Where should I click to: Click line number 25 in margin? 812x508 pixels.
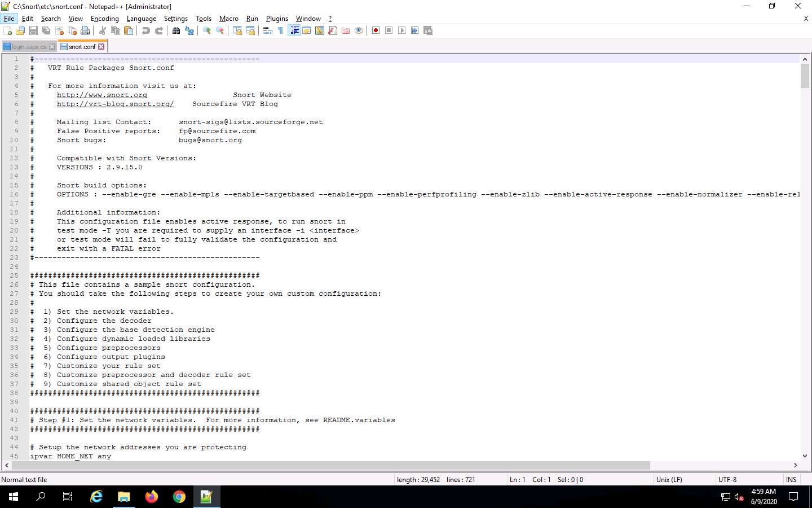click(x=14, y=275)
